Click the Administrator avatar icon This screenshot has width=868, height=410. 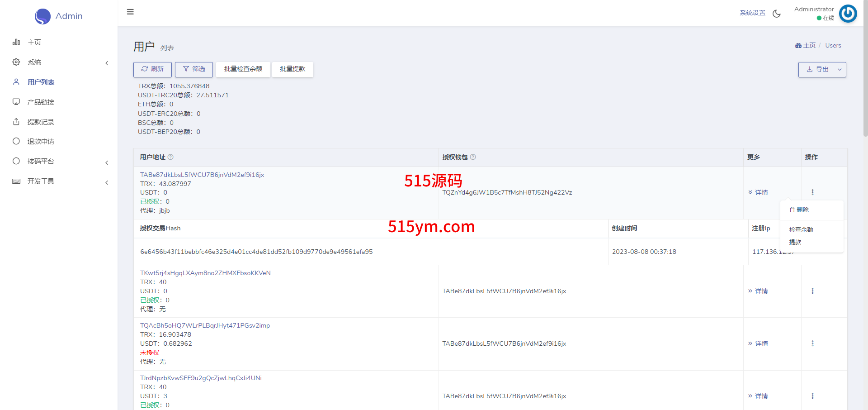pos(848,14)
